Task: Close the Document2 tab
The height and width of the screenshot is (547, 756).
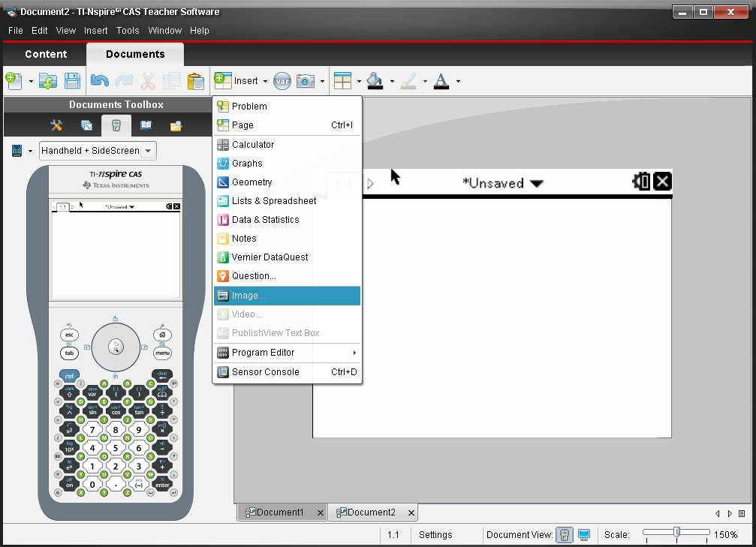Action: pos(411,512)
